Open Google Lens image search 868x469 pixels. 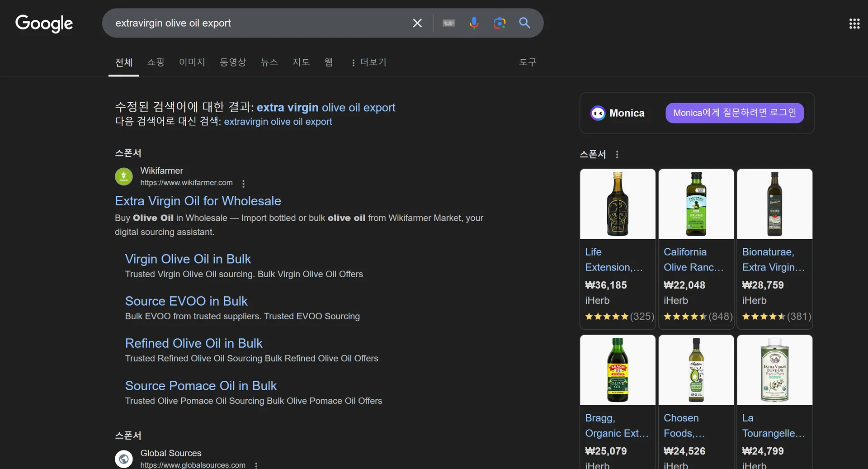click(x=499, y=23)
